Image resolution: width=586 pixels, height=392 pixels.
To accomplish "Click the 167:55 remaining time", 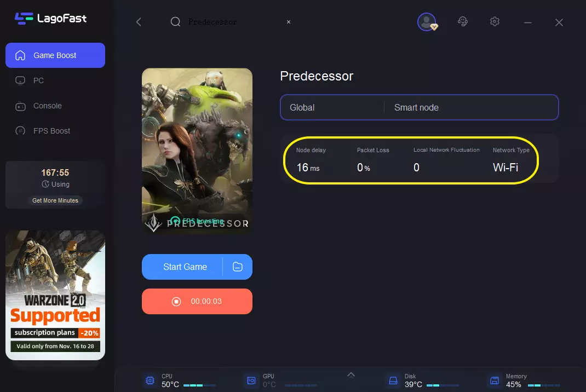I will 55,172.
